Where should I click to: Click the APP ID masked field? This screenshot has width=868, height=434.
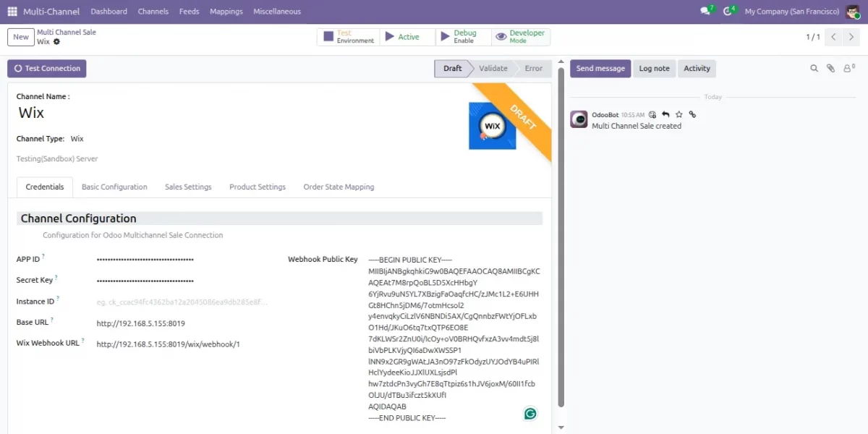tap(183, 259)
